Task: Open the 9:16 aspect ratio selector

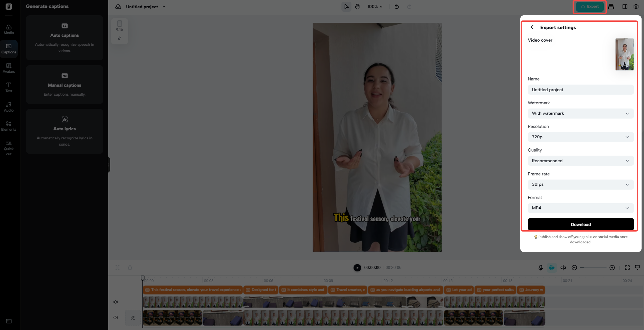Action: point(120,26)
